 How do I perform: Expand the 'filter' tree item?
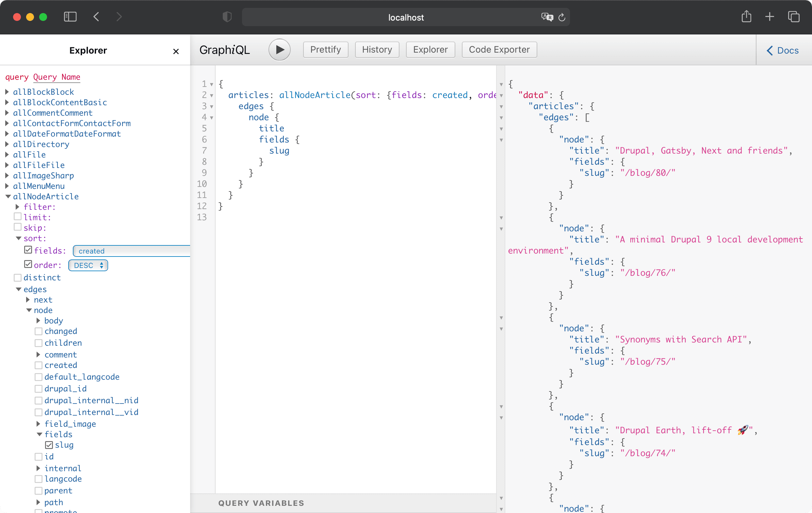click(17, 206)
